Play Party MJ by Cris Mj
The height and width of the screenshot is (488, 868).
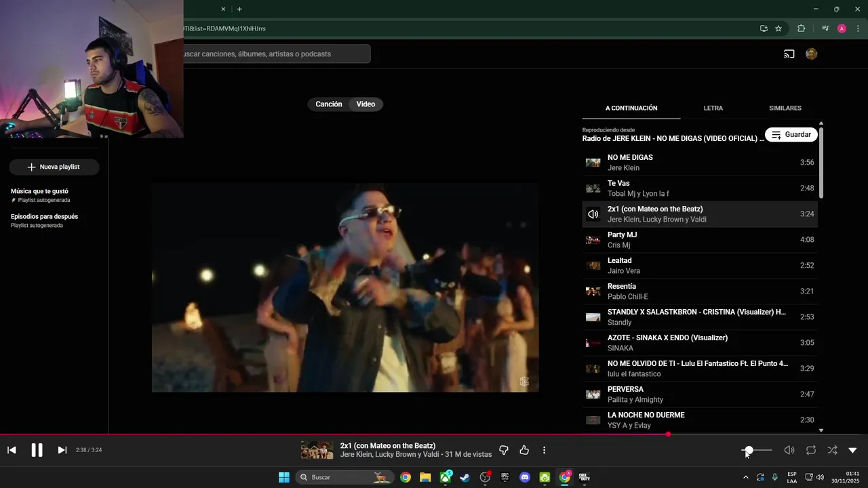coord(700,240)
